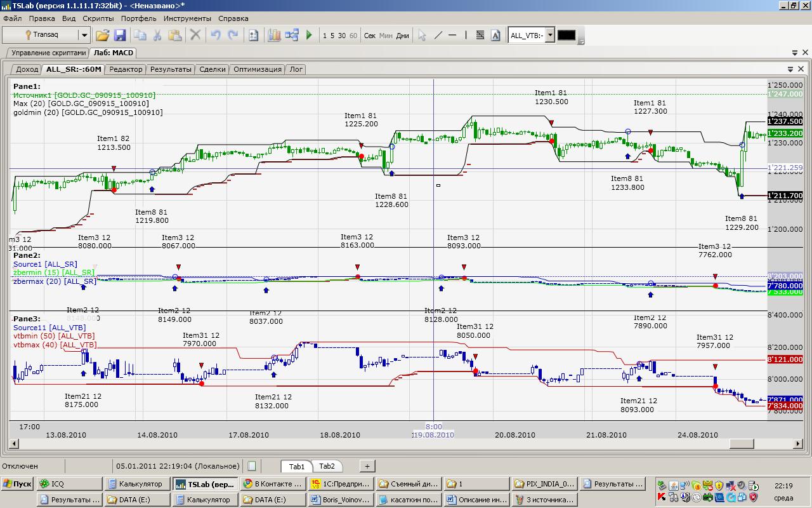Click the chart's horizontal scrollbar left arrow
The width and height of the screenshot is (812, 508).
point(15,444)
